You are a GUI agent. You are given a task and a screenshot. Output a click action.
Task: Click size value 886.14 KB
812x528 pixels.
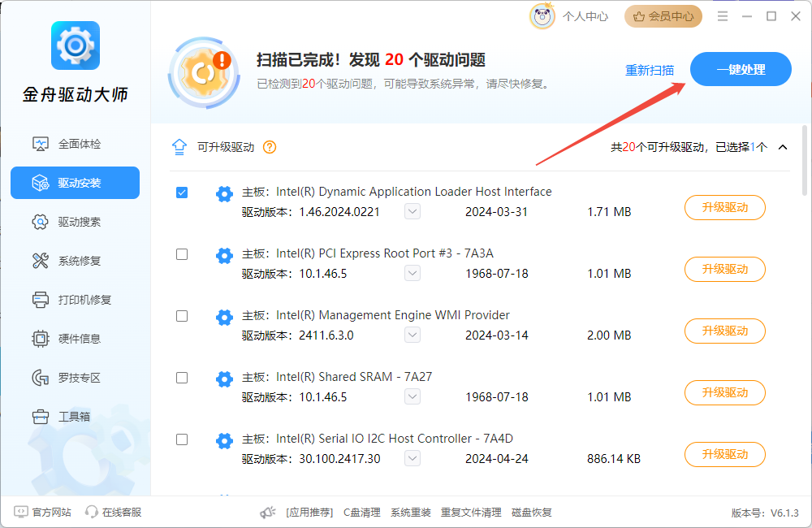[614, 459]
